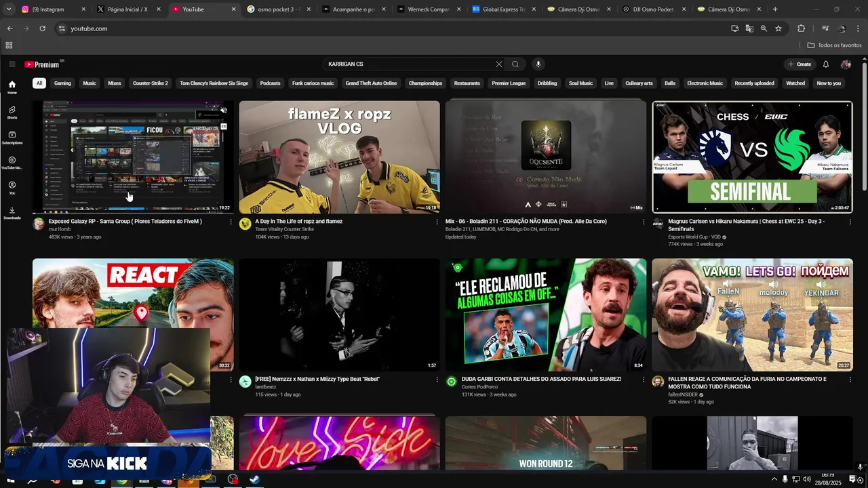This screenshot has width=868, height=488.
Task: Open the You section in sidebar
Action: point(12,187)
